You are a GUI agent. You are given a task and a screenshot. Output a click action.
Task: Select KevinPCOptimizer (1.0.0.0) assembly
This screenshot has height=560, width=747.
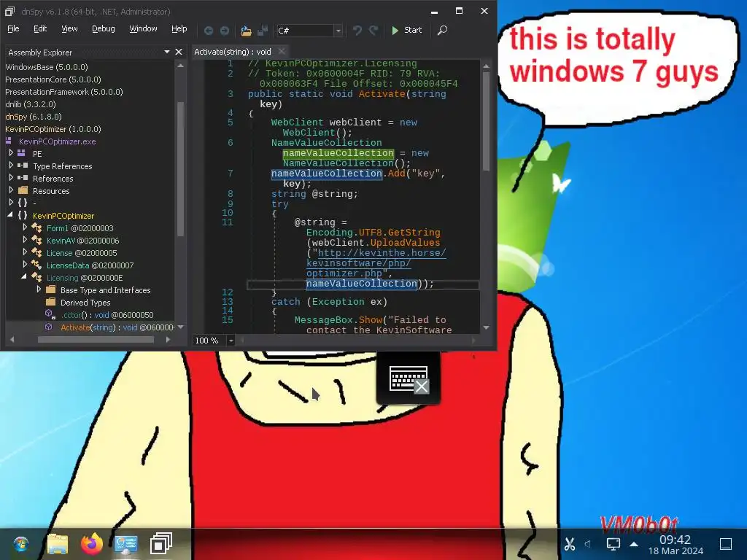pyautogui.click(x=53, y=129)
